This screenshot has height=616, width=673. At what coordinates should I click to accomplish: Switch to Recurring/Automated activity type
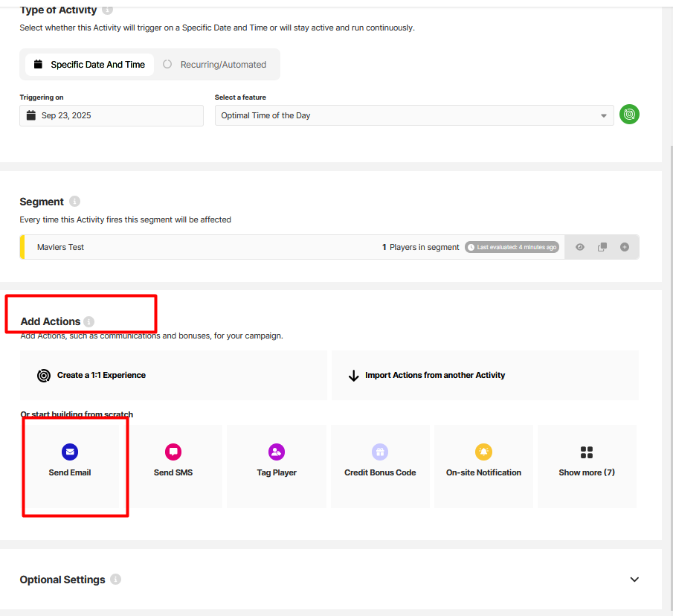pyautogui.click(x=215, y=65)
